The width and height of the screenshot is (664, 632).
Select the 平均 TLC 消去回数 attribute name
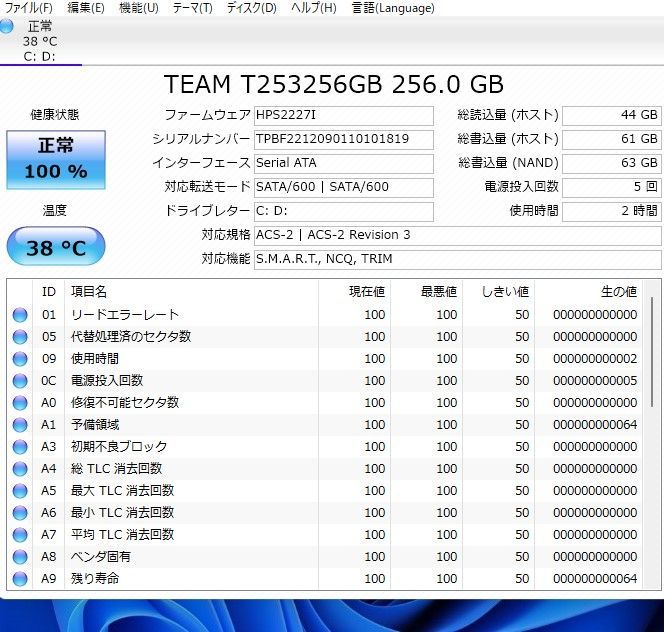coord(122,535)
